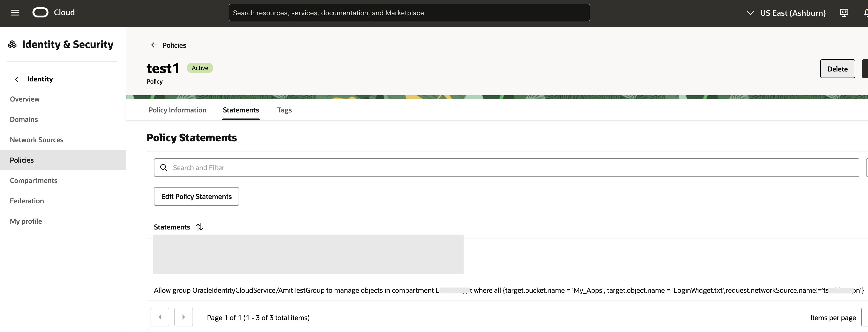Image resolution: width=868 pixels, height=332 pixels.
Task: Click the Identity & Security icon
Action: pos(12,44)
